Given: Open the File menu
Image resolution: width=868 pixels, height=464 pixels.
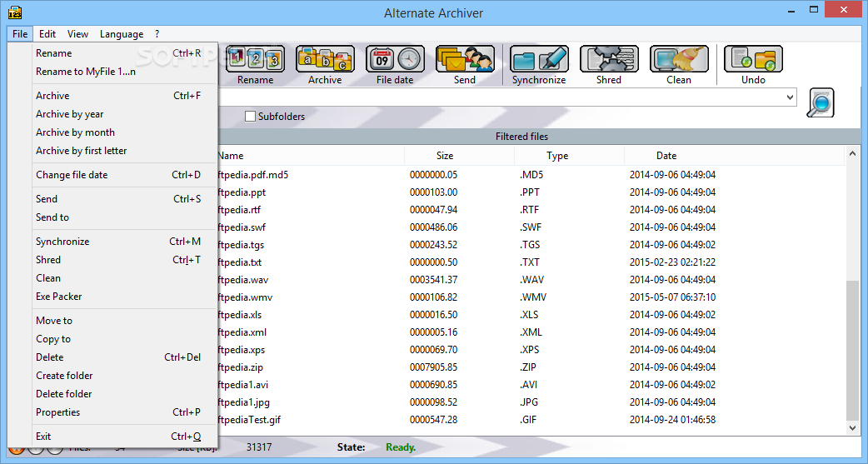Looking at the screenshot, I should pos(20,34).
